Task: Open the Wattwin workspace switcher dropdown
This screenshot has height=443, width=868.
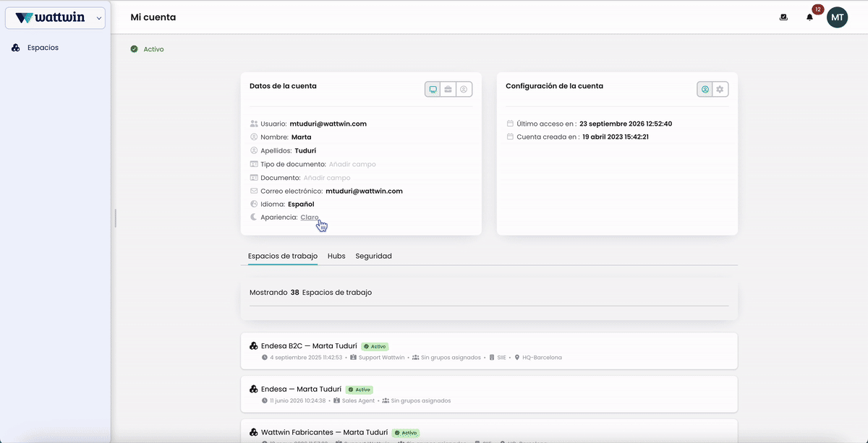Action: (x=55, y=18)
